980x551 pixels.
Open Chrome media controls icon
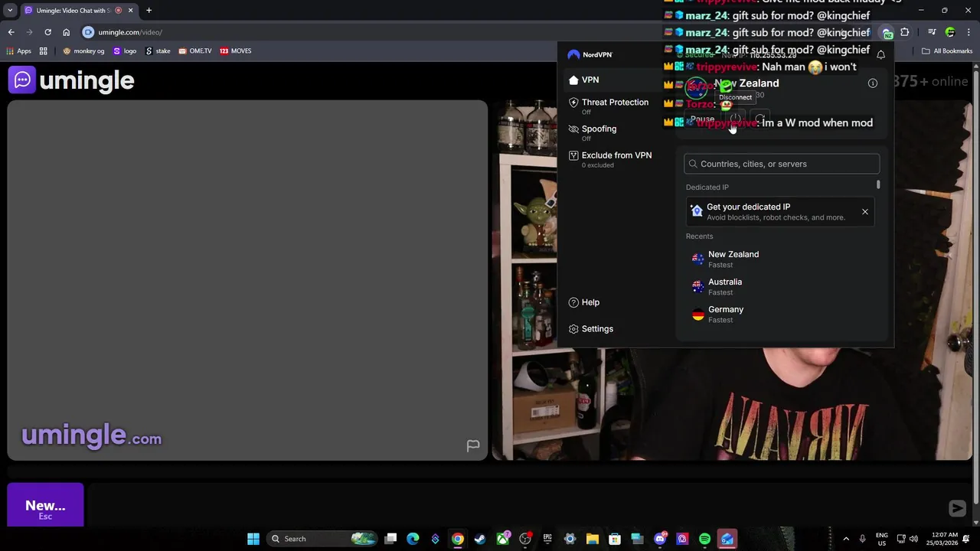pos(932,32)
